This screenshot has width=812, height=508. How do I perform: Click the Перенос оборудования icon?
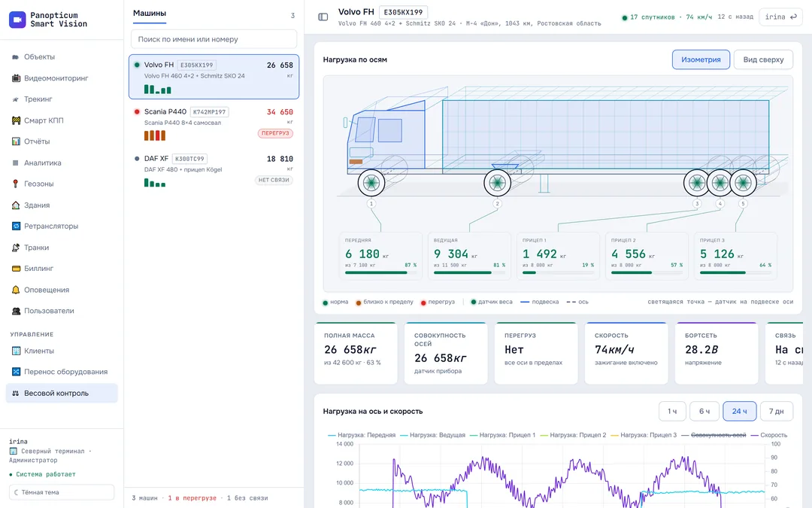[16, 372]
